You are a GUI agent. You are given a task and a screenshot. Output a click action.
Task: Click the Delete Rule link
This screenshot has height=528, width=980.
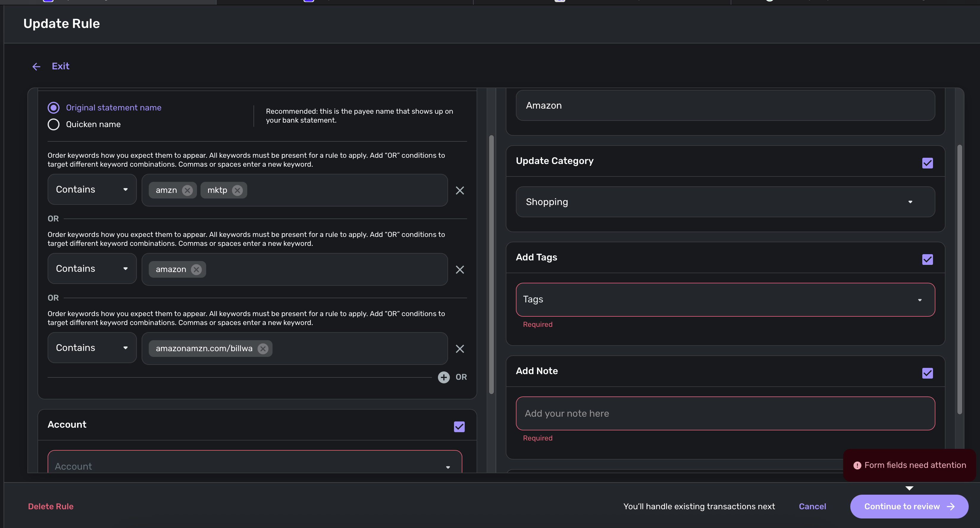pos(51,506)
